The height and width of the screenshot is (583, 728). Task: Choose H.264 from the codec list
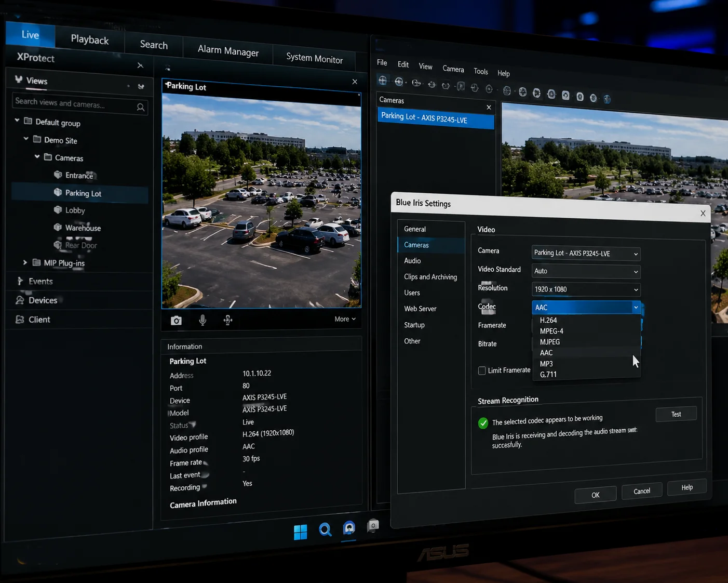[x=548, y=320]
